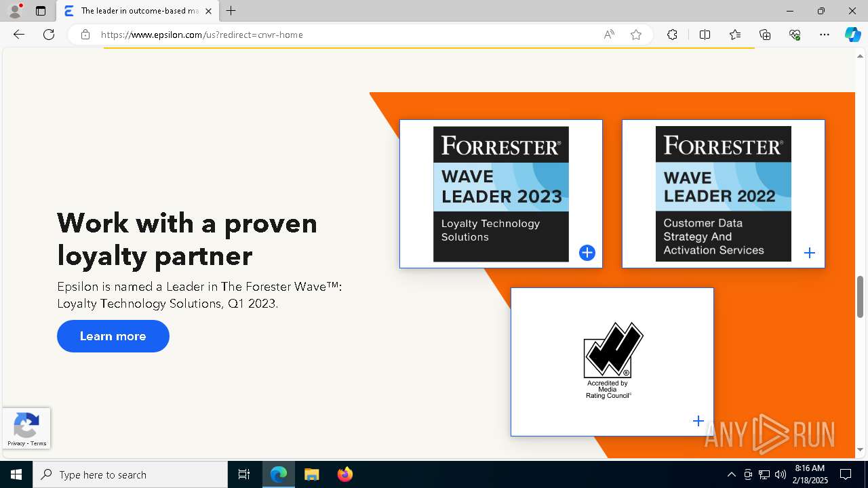Viewport: 868px width, 488px height.
Task: Reload the epsilon.com page
Action: click(x=49, y=35)
